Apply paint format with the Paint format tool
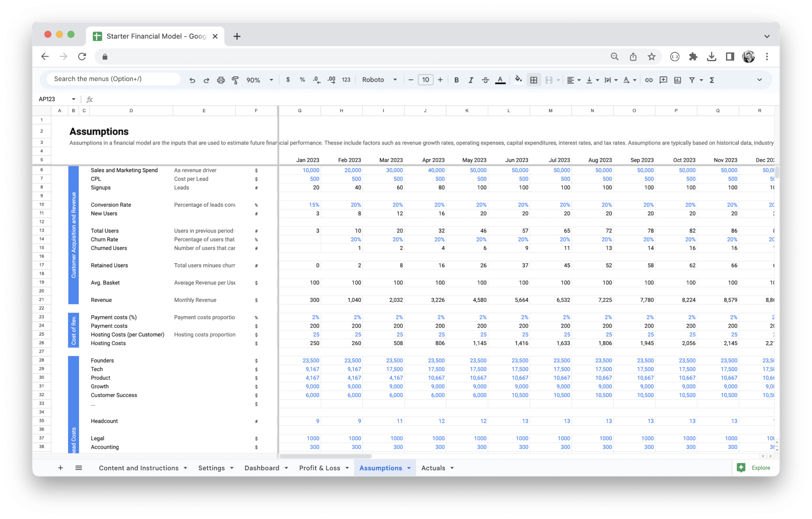 click(x=236, y=80)
